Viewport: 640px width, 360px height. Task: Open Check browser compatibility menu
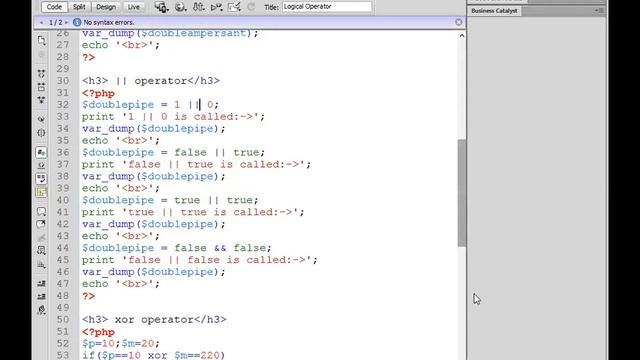(x=234, y=7)
